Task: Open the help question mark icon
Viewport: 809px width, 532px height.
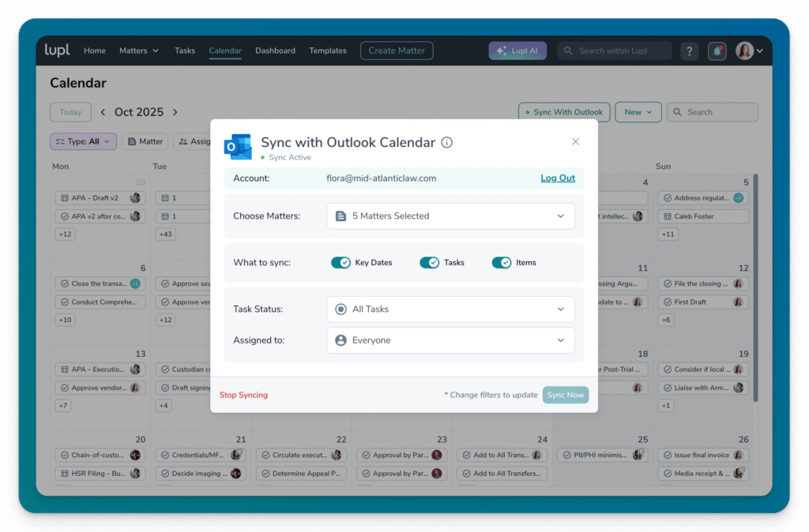Action: 689,51
